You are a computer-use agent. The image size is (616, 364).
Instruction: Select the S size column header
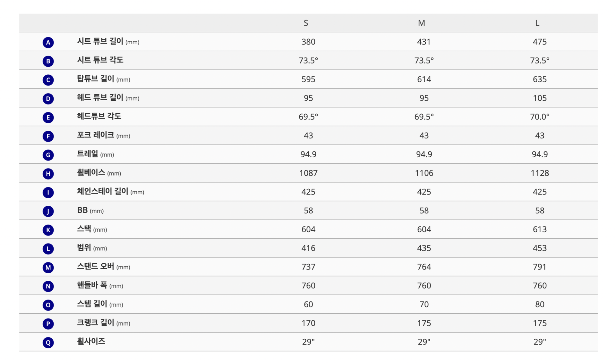point(306,23)
